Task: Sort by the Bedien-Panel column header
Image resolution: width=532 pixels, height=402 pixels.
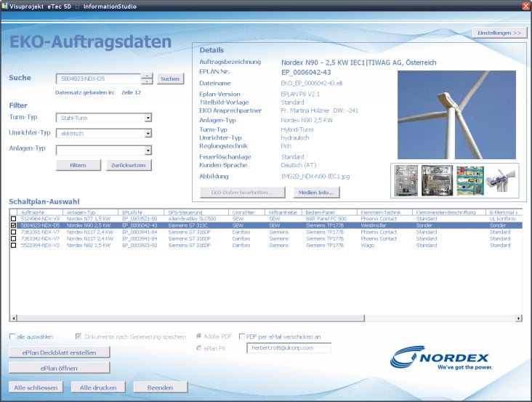Action: tap(329, 212)
